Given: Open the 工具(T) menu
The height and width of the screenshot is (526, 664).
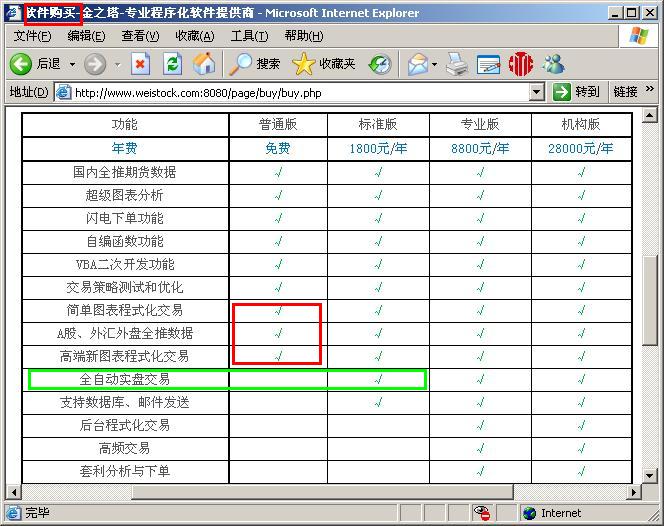Looking at the screenshot, I should pos(249,36).
